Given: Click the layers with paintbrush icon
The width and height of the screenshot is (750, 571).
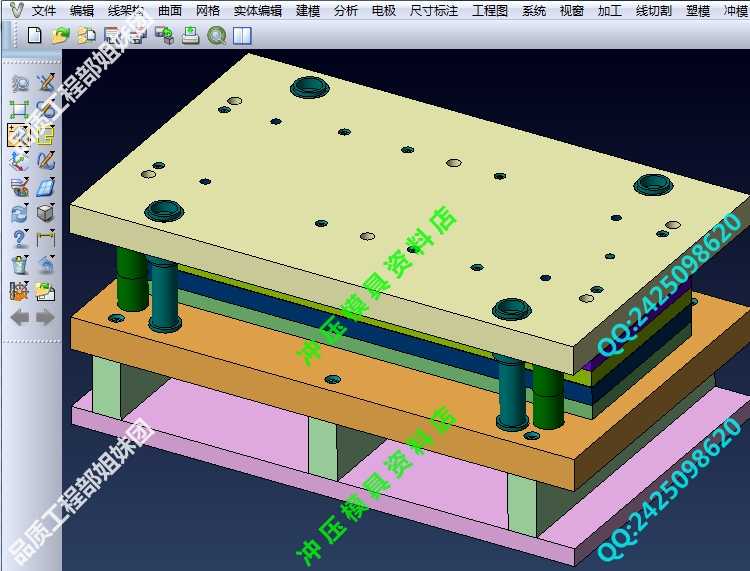Looking at the screenshot, I should click(x=20, y=187).
